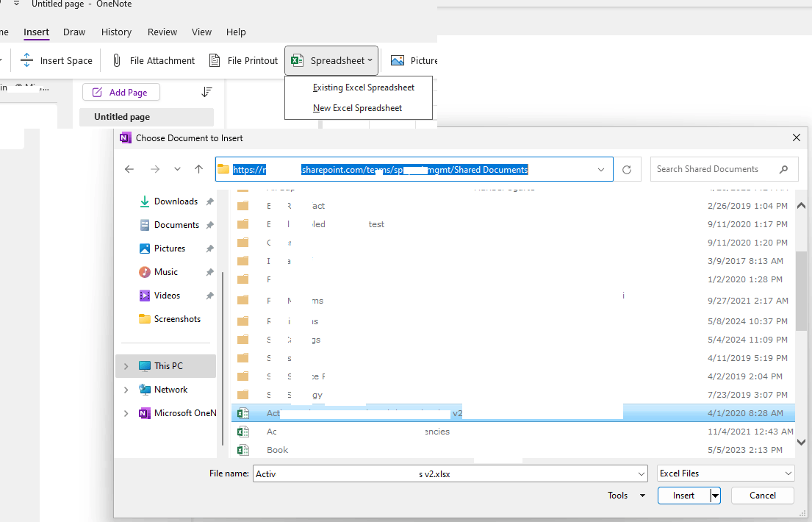Image resolution: width=812 pixels, height=522 pixels.
Task: Click the File name input field
Action: click(x=444, y=473)
